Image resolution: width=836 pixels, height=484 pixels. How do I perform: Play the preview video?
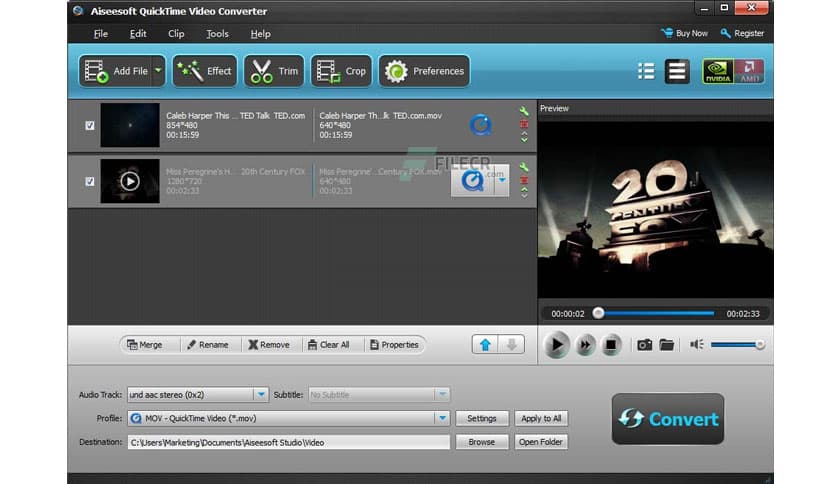pyautogui.click(x=556, y=345)
